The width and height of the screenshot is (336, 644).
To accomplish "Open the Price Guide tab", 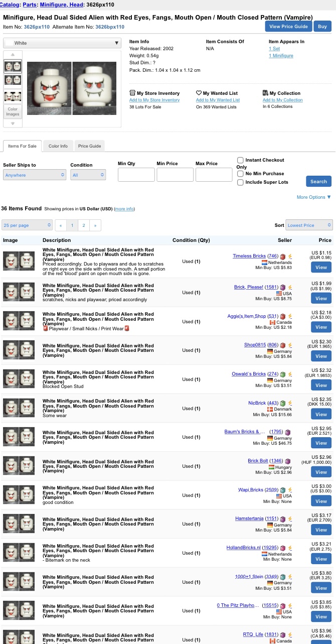I will coord(89,146).
